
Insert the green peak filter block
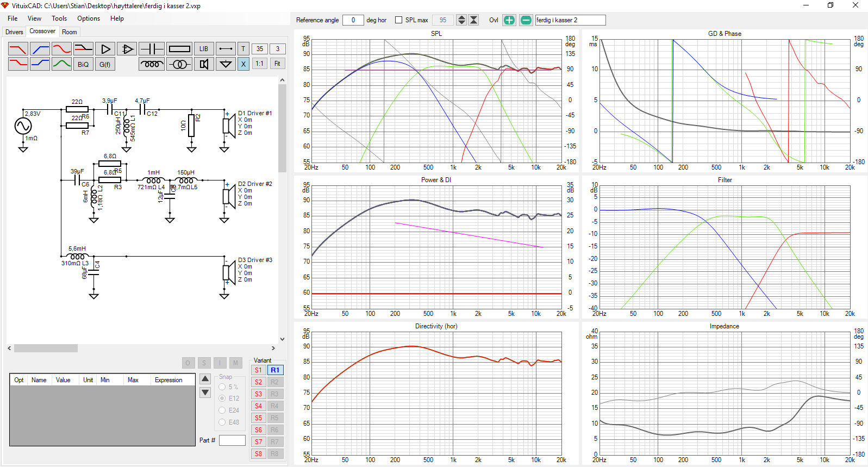click(x=61, y=64)
